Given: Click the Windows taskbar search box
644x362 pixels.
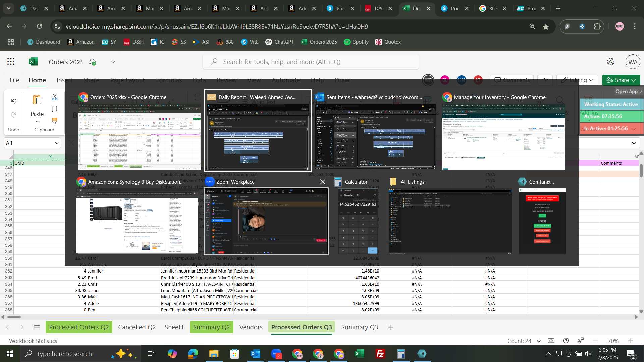Looking at the screenshot, I should (x=80, y=354).
